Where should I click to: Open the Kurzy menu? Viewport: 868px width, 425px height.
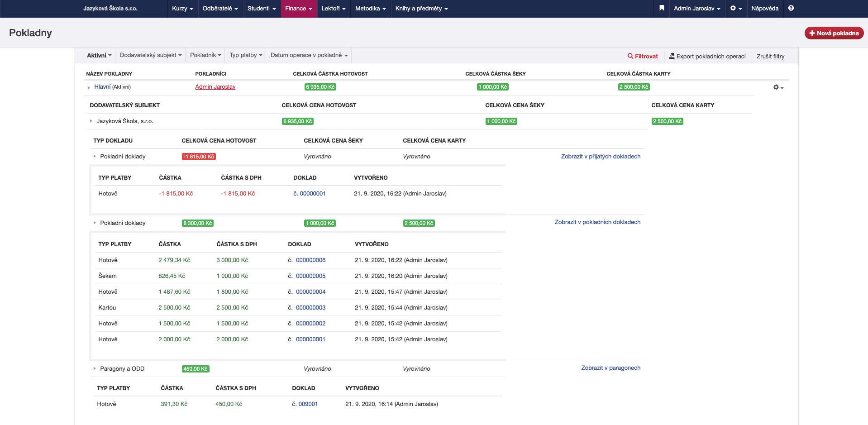coord(182,9)
